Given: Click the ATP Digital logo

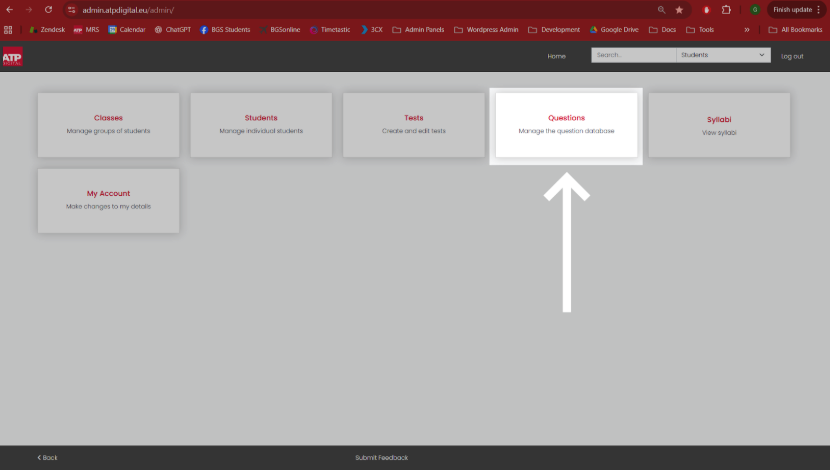Looking at the screenshot, I should click(x=13, y=56).
